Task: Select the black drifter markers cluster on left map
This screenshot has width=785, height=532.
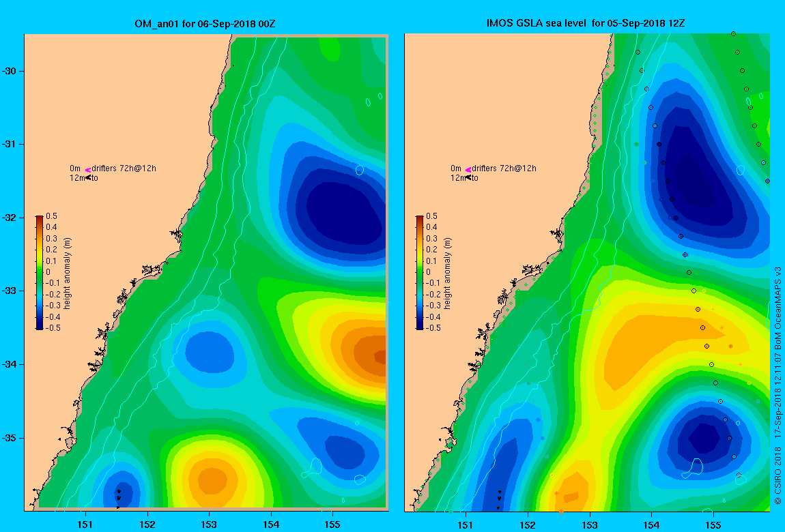Action: [x=119, y=498]
